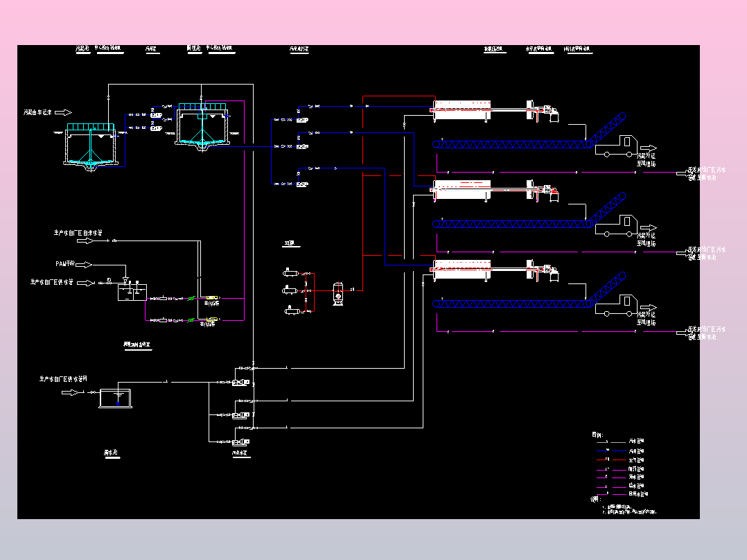Select the PAM dosing tank with two mixers
The image size is (747, 560).
pyautogui.click(x=132, y=290)
